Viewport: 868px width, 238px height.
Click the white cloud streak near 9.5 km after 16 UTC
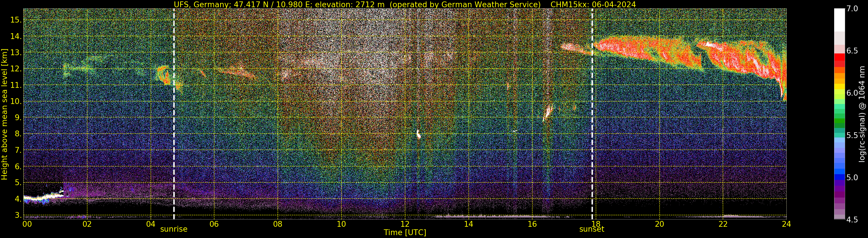click(x=548, y=113)
